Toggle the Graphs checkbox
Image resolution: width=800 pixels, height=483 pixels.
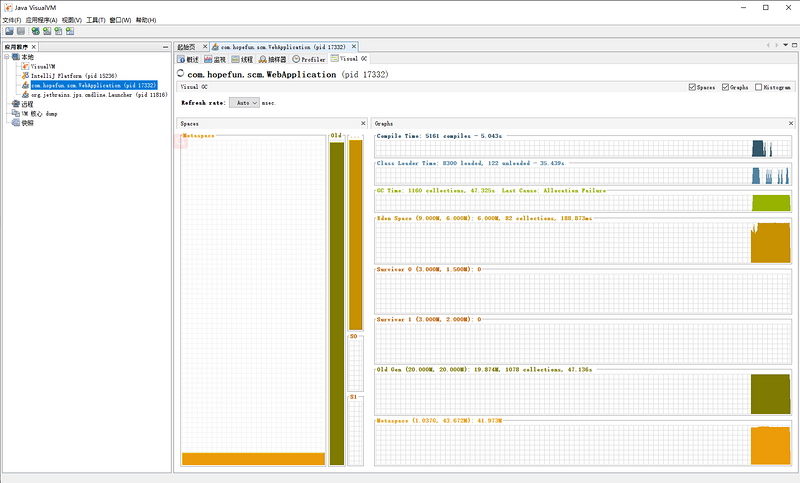[726, 88]
